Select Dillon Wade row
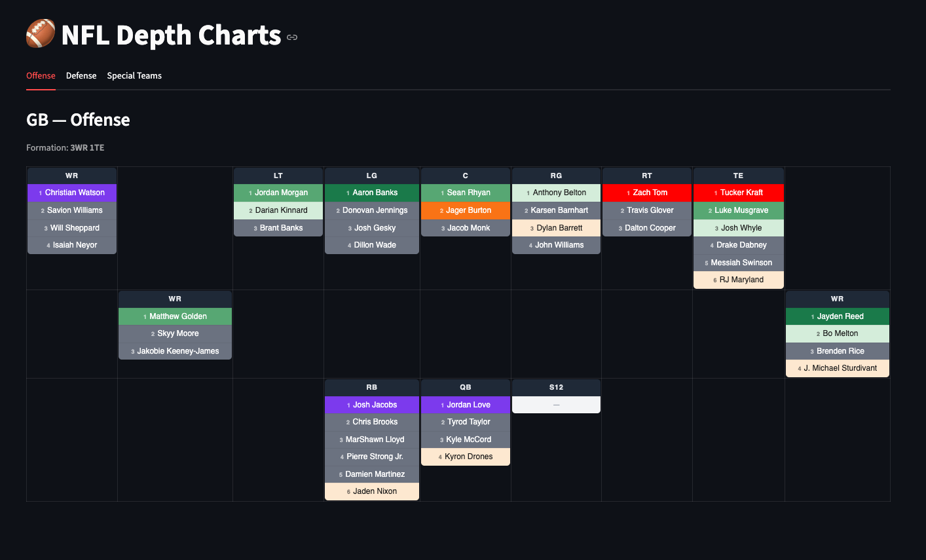Image resolution: width=926 pixels, height=560 pixels. tap(372, 245)
